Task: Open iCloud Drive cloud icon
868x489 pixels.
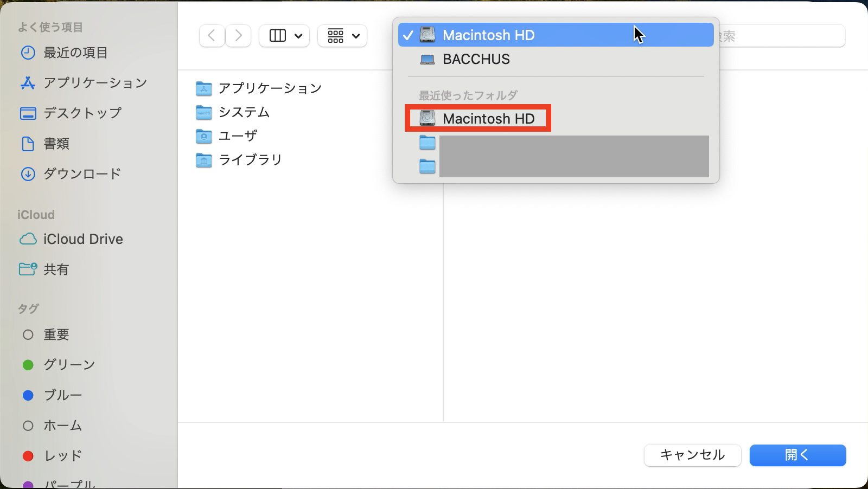Action: (28, 239)
